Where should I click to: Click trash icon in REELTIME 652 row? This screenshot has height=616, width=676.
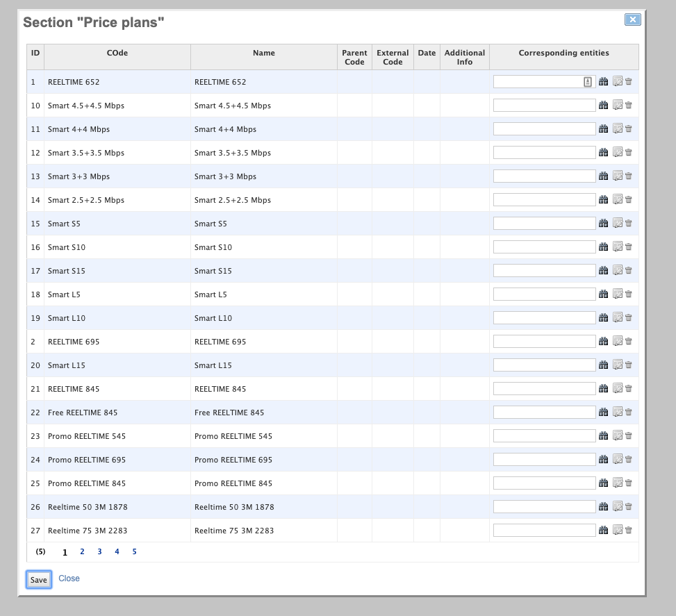pos(629,81)
